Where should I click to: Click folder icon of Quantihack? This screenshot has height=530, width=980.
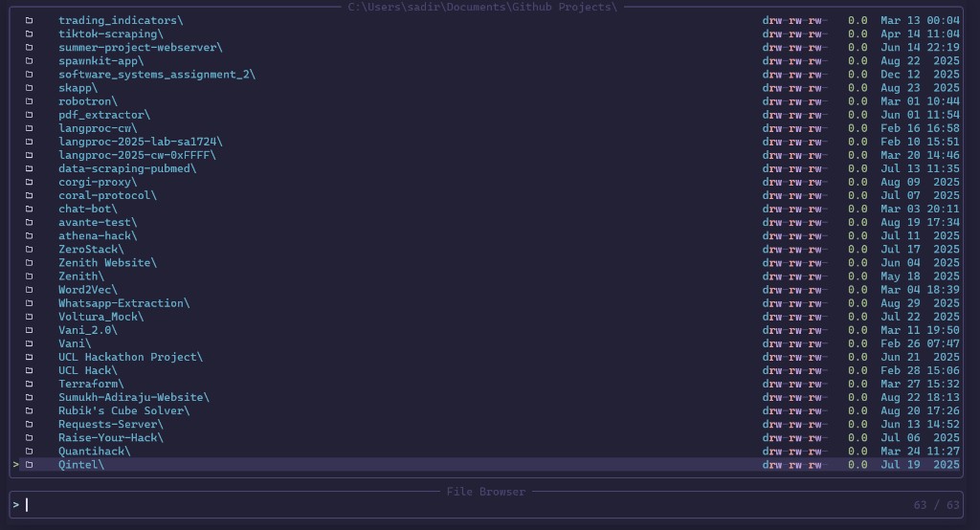[29, 452]
